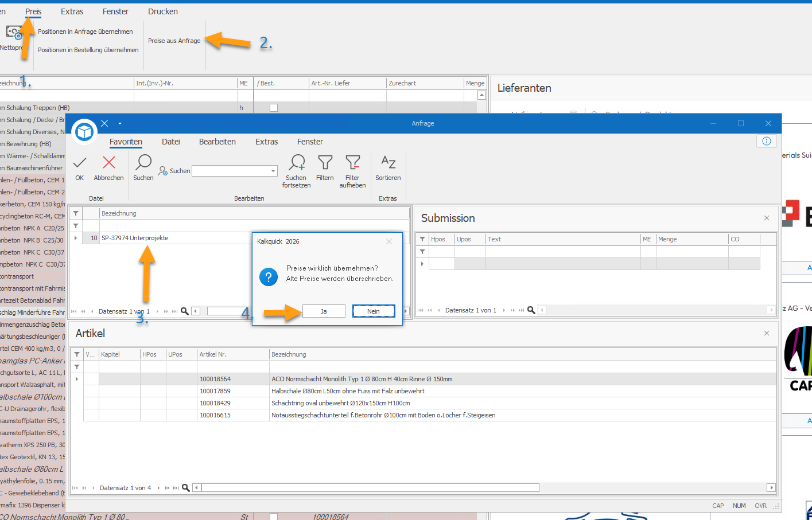This screenshot has width=812, height=520.
Task: Click the Zurechart column header in main window
Action: (425, 83)
